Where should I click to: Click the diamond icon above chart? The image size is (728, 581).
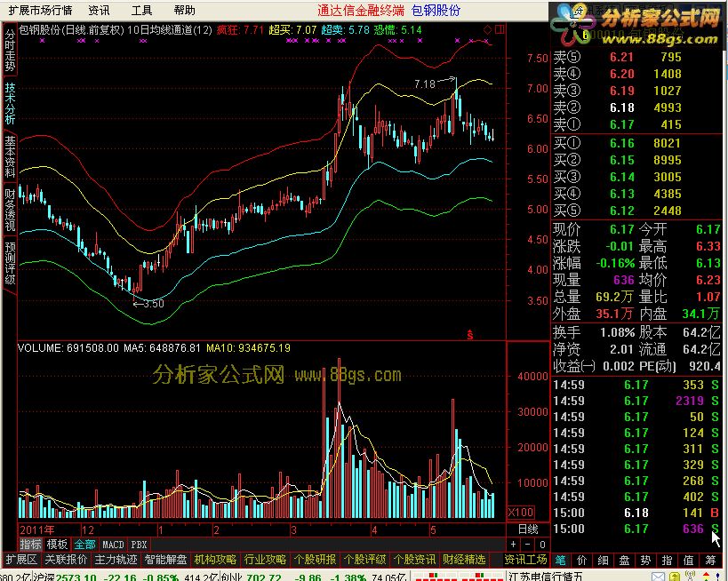(x=487, y=30)
